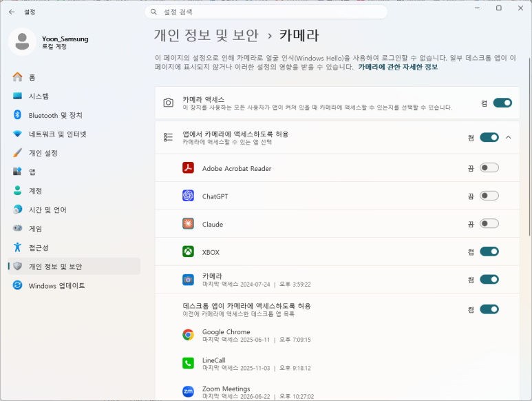Go back to 개인 정보 및 보안 breadcrumb
The image size is (532, 401).
206,35
